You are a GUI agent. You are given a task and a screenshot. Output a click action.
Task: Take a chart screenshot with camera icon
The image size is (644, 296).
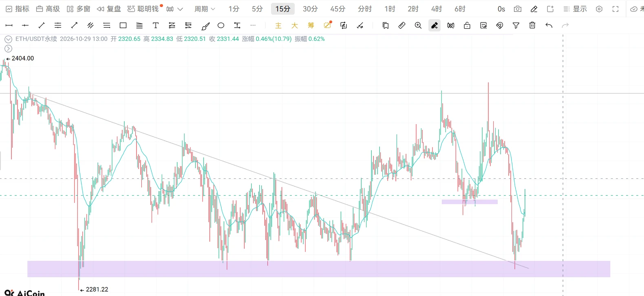(x=518, y=9)
